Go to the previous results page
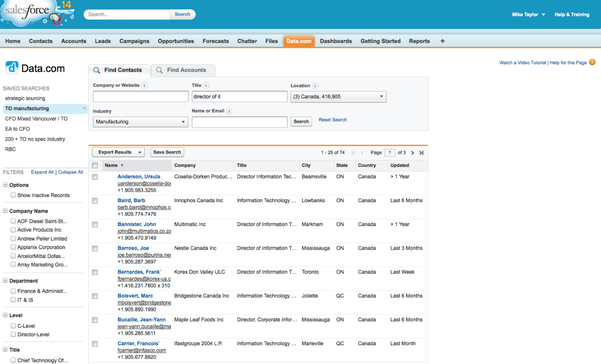This screenshot has height=364, width=601. (362, 153)
